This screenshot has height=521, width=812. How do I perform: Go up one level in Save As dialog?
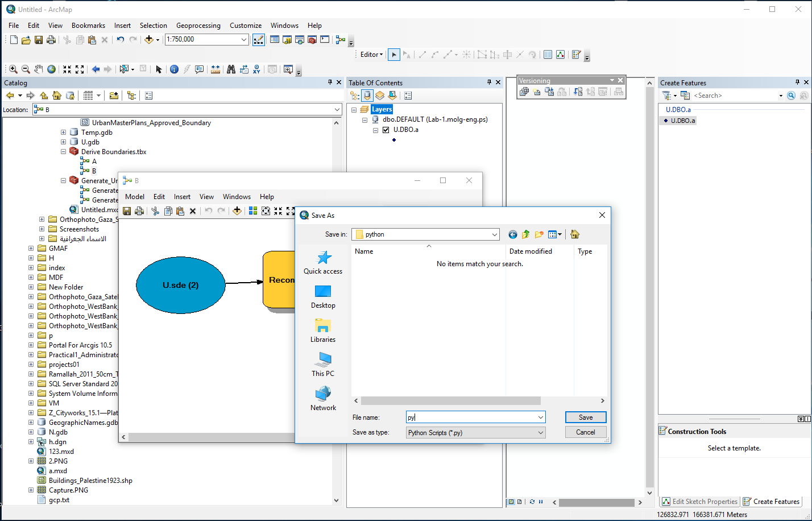click(525, 234)
